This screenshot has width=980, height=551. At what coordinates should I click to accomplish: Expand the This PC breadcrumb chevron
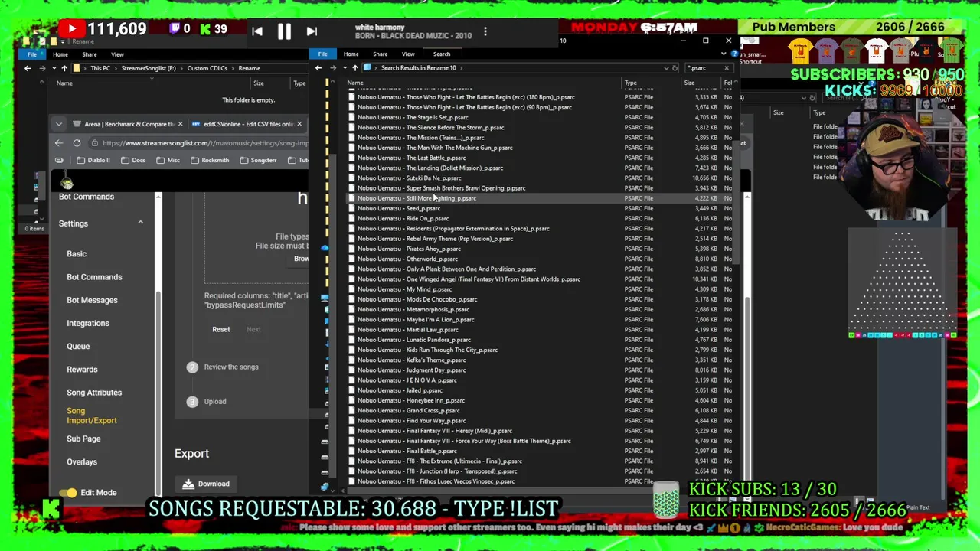click(114, 68)
